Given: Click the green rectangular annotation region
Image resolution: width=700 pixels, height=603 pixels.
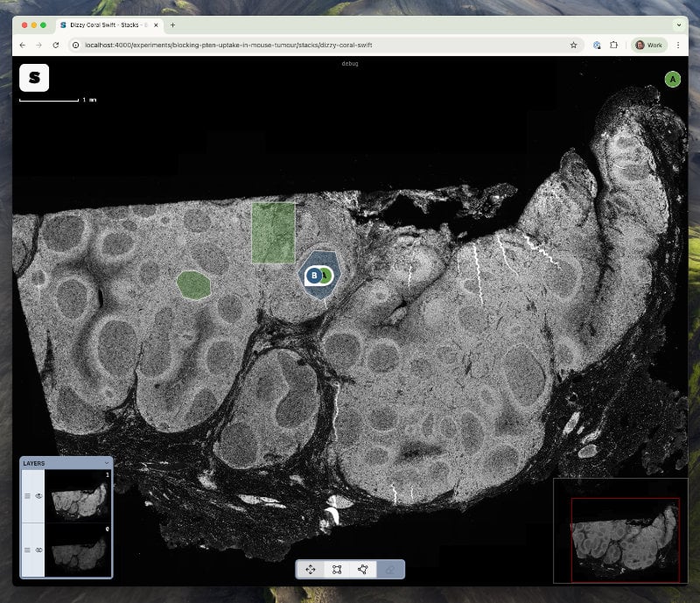Looking at the screenshot, I should tap(273, 232).
